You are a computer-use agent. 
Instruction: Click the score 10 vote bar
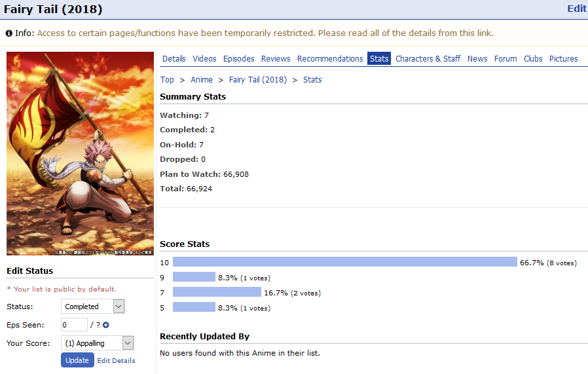pyautogui.click(x=345, y=262)
